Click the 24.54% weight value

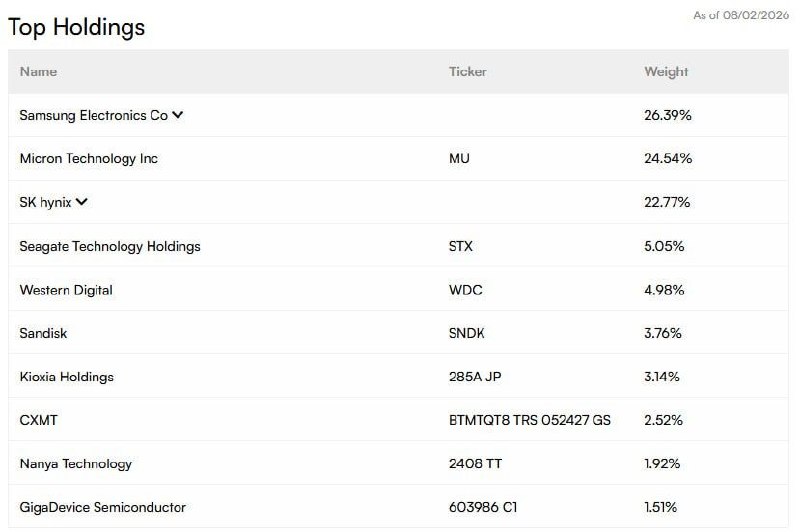[x=668, y=159]
